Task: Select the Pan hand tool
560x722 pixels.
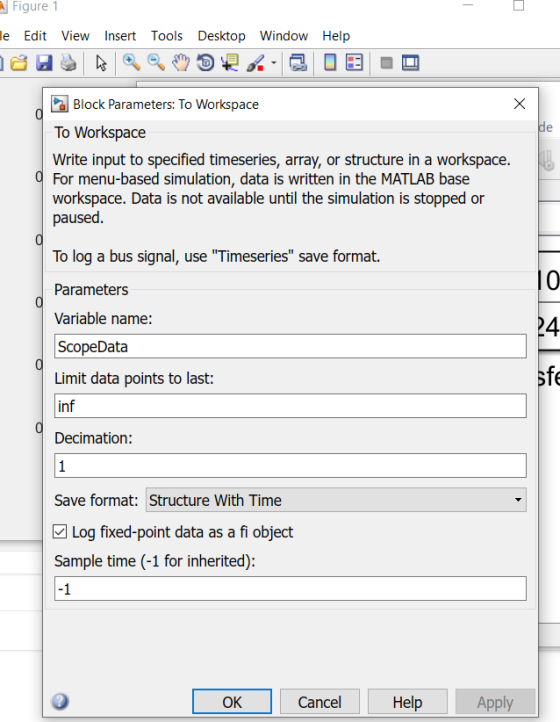Action: (x=181, y=62)
